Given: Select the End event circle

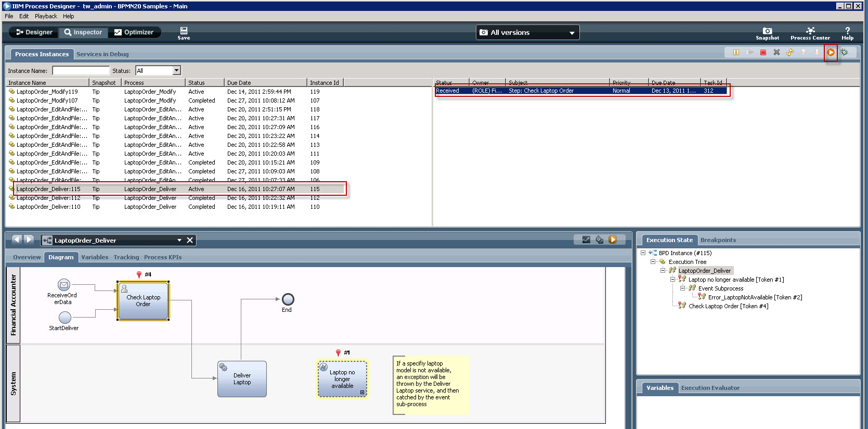Looking at the screenshot, I should tap(288, 299).
